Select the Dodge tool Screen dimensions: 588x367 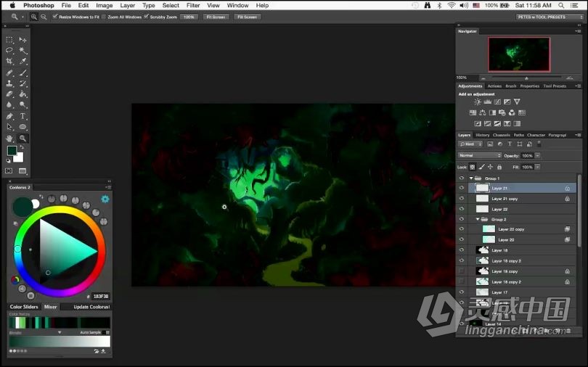coord(23,105)
